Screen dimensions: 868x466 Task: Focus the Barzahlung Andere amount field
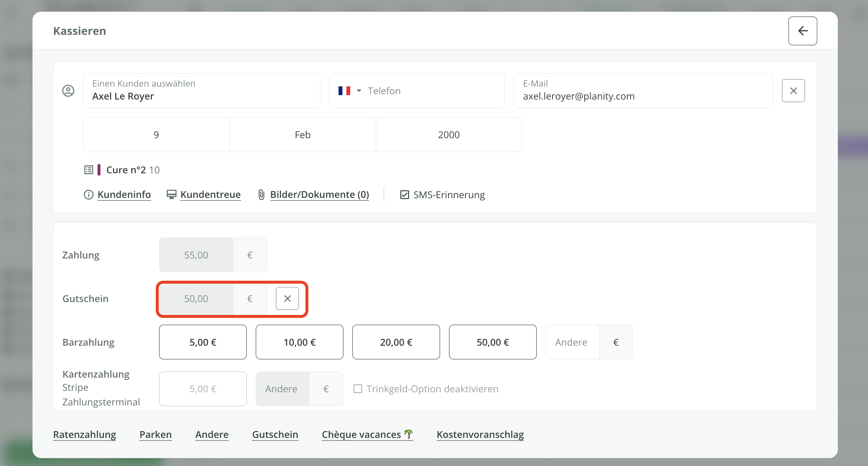point(572,342)
